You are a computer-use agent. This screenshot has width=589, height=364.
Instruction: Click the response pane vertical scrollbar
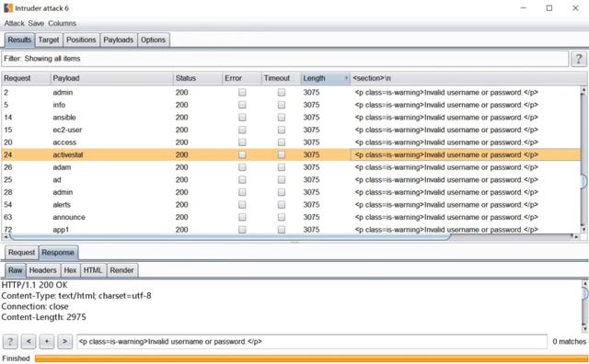pos(585,306)
